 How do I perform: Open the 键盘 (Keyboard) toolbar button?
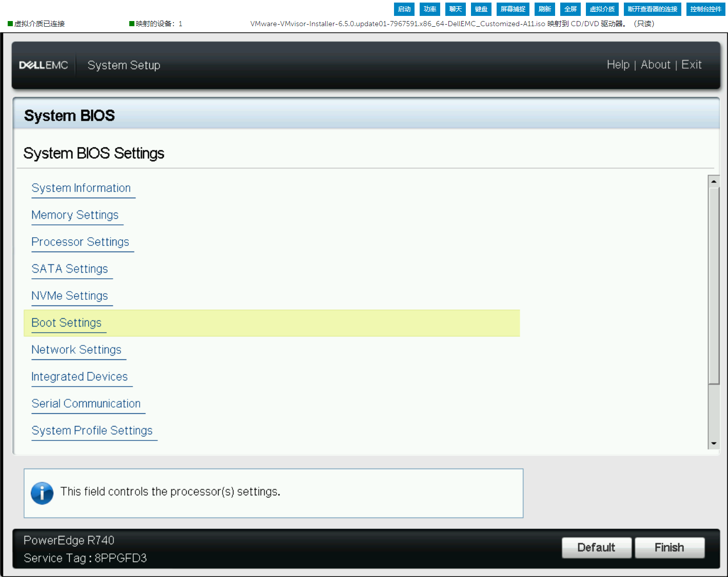[x=481, y=9]
